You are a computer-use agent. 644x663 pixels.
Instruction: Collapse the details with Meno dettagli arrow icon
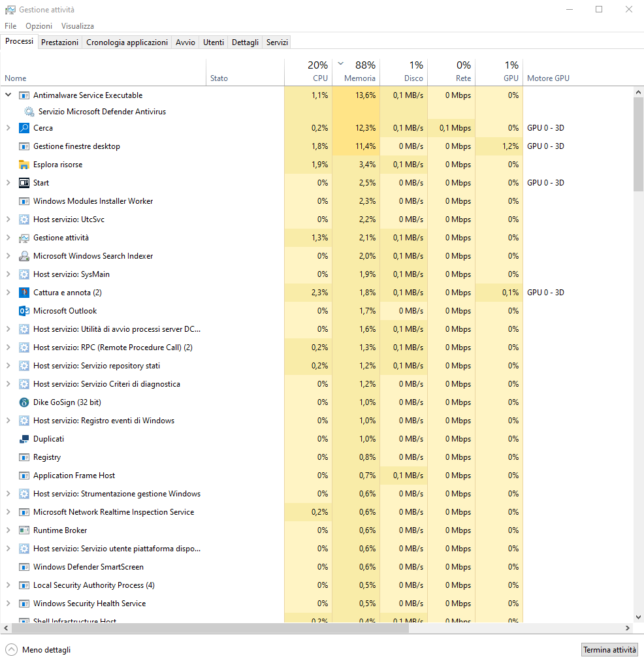[11, 649]
